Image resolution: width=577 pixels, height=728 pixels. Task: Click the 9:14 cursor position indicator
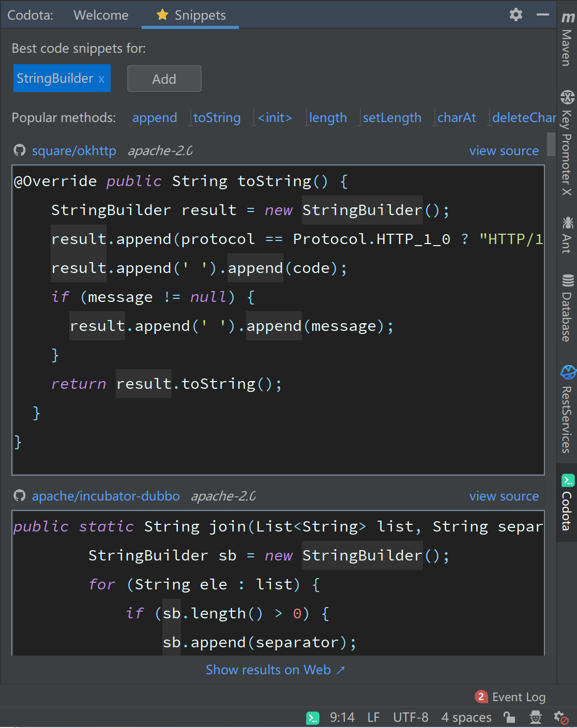342,718
